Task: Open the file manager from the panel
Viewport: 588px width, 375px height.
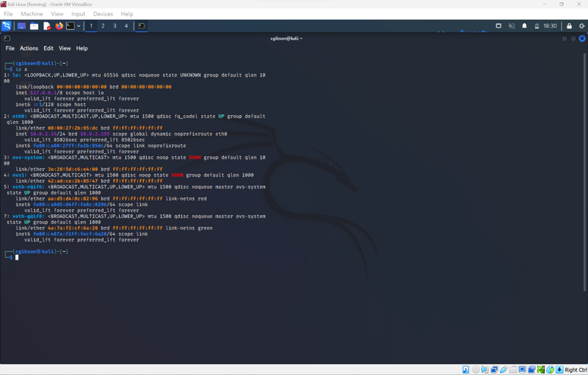Action: pyautogui.click(x=34, y=26)
